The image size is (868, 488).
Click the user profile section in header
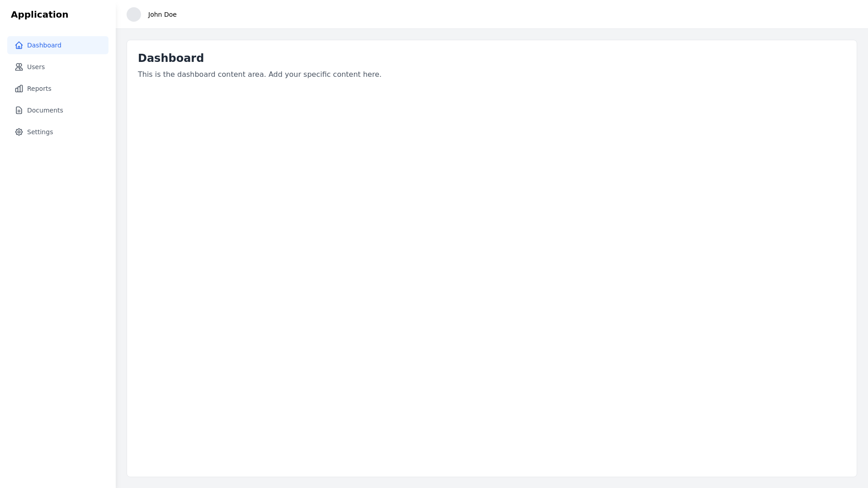click(x=151, y=14)
